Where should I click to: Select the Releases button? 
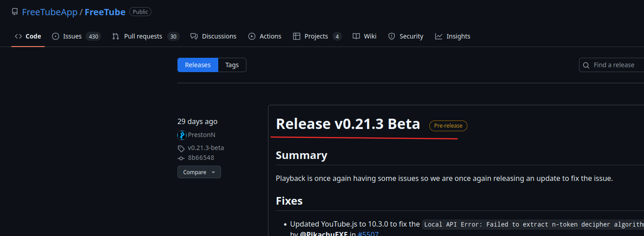198,65
